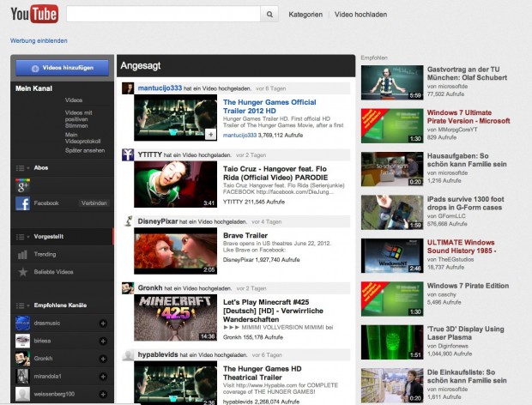Image resolution: width=532 pixels, height=405 pixels.
Task: Open Let's Play Minecraft #425 title
Action: point(273,311)
